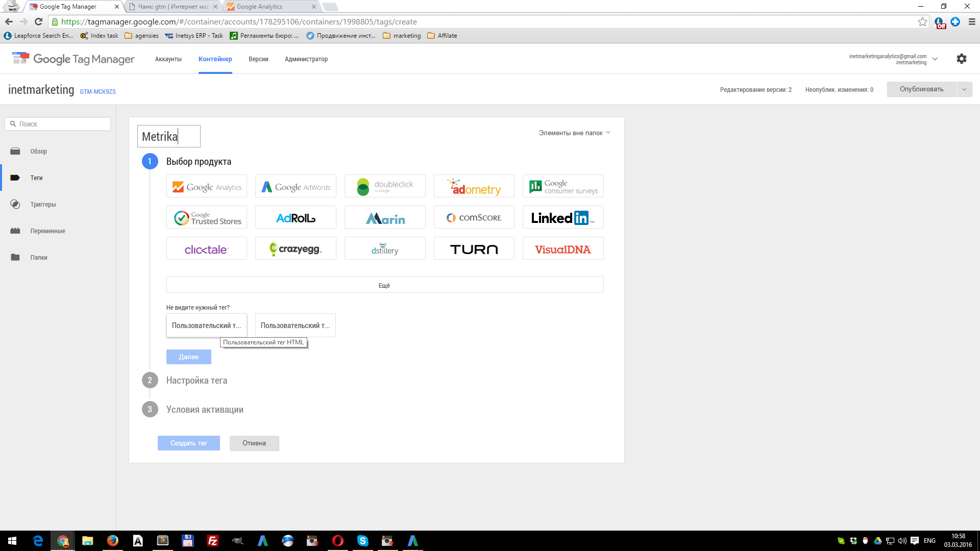This screenshot has width=980, height=551.
Task: Select the Google Analytics product tile
Action: coord(207,186)
